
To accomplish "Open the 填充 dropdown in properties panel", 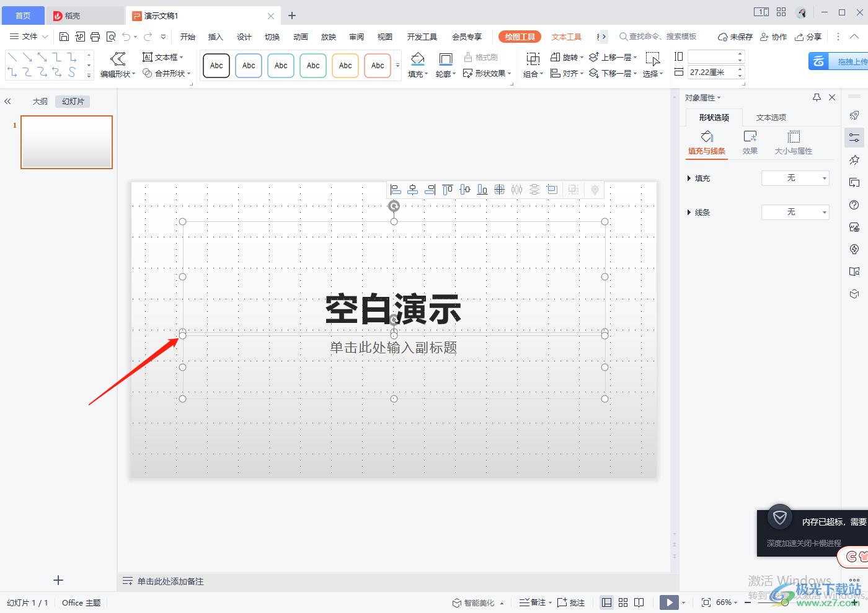I will [795, 178].
